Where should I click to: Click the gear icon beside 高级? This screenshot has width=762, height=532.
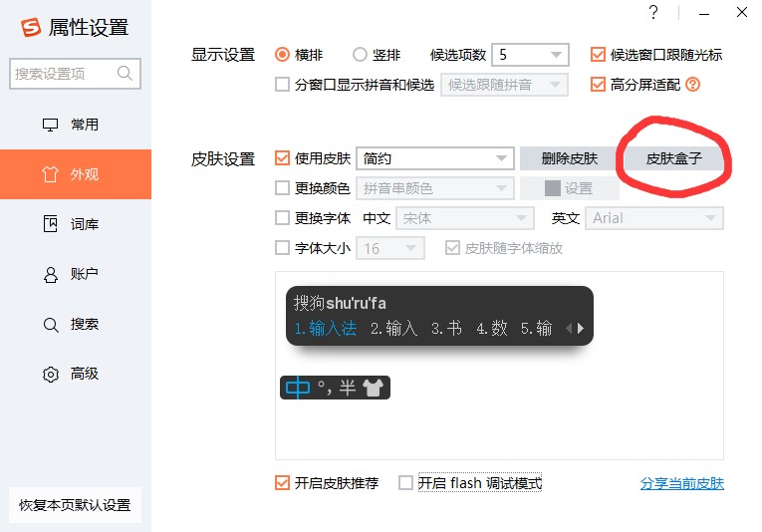tap(51, 375)
